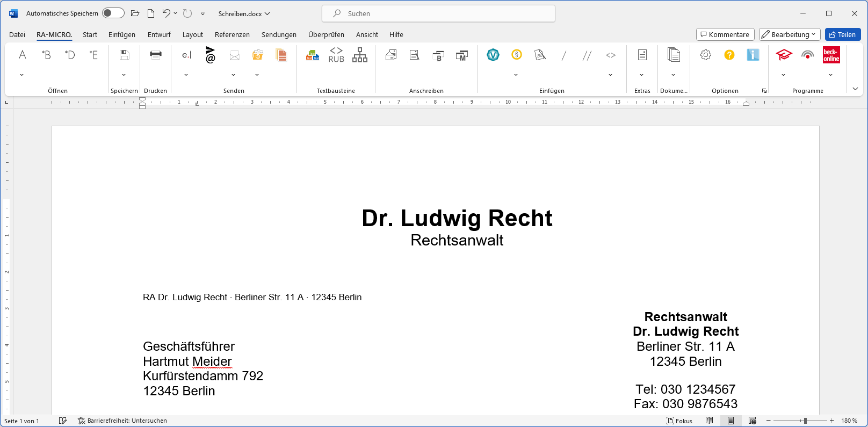This screenshot has width=868, height=427.
Task: Click the printer Drucken icon
Action: point(156,55)
